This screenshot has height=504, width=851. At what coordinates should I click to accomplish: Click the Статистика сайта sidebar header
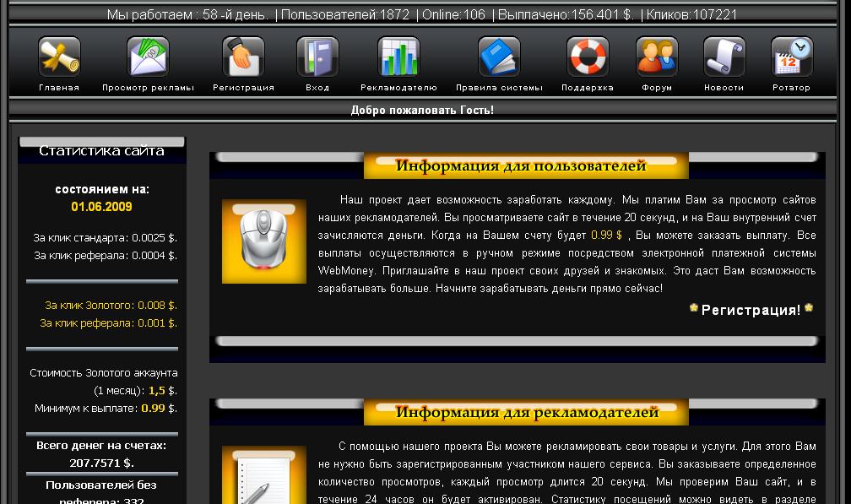101,150
